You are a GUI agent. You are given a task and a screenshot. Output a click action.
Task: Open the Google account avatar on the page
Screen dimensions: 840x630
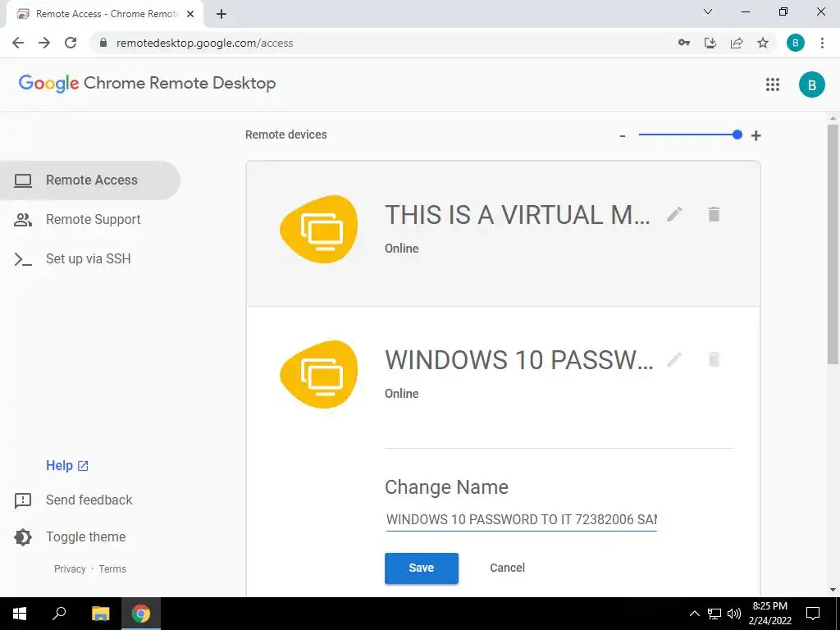[811, 84]
